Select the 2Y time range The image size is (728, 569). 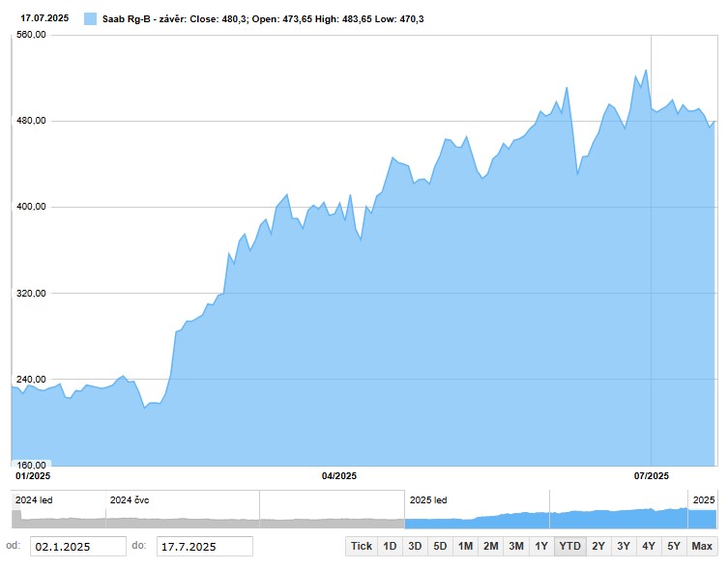click(x=598, y=546)
